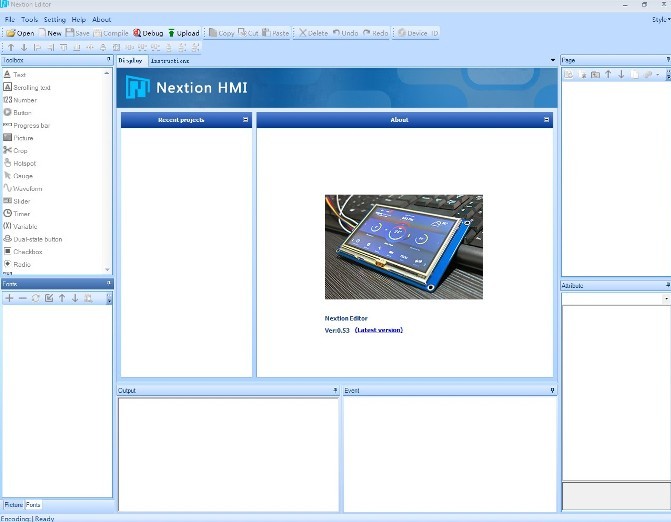The height and width of the screenshot is (522, 671).
Task: Open the Style dropdown in the menu bar
Action: 661,19
